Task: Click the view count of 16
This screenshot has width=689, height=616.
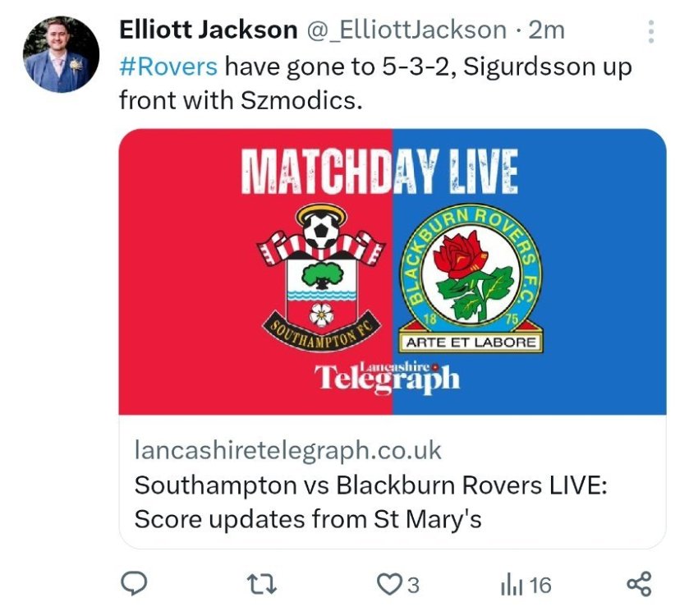Action: (539, 585)
